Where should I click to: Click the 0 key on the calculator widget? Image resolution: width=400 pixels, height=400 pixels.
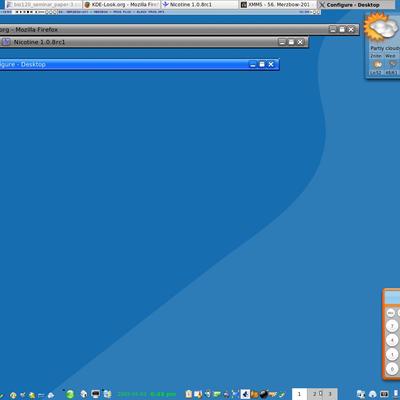[x=392, y=369]
